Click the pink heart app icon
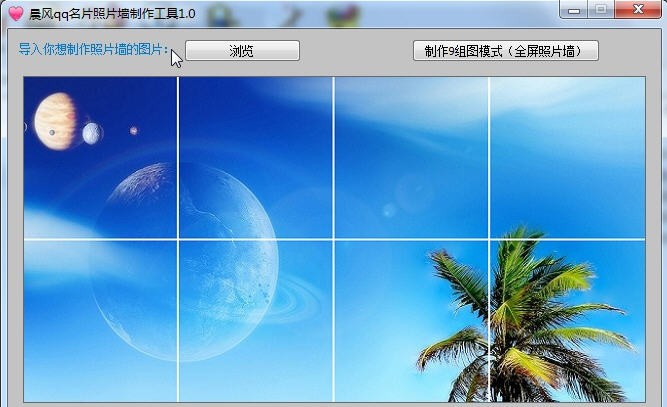667x407 pixels. [x=16, y=13]
